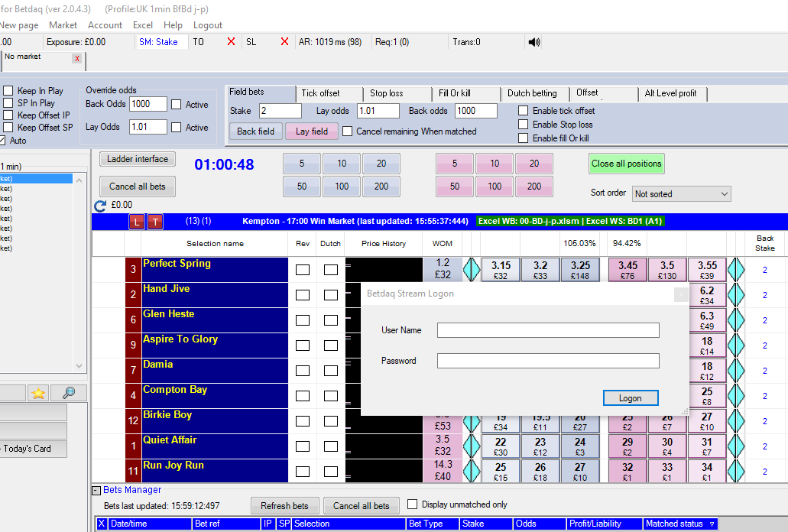The height and width of the screenshot is (532, 788).
Task: Click left cyan diamond on Quiet Affair row
Action: point(472,446)
